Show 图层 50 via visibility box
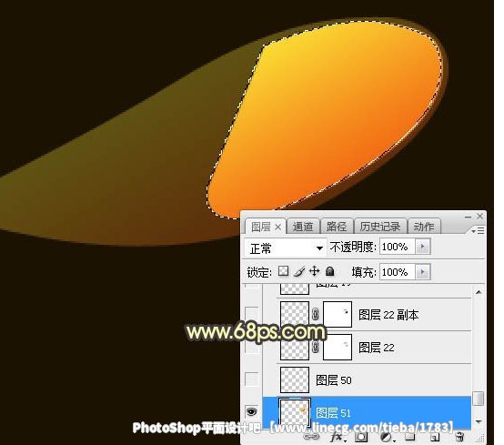This screenshot has width=504, height=445. click(252, 379)
